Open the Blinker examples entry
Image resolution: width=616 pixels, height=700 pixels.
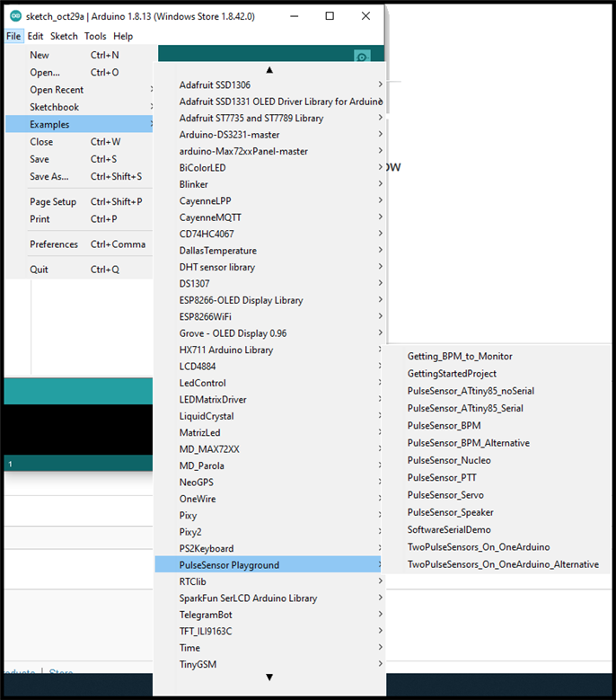click(x=270, y=184)
